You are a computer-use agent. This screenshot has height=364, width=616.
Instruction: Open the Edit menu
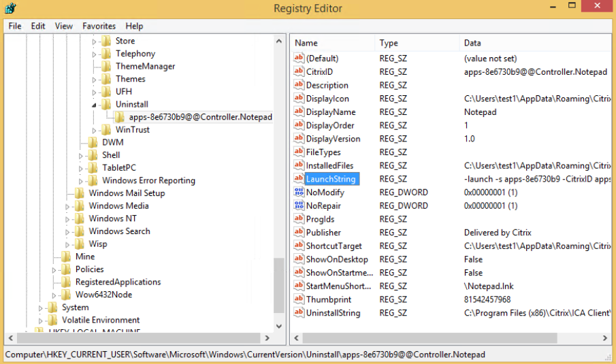click(38, 26)
